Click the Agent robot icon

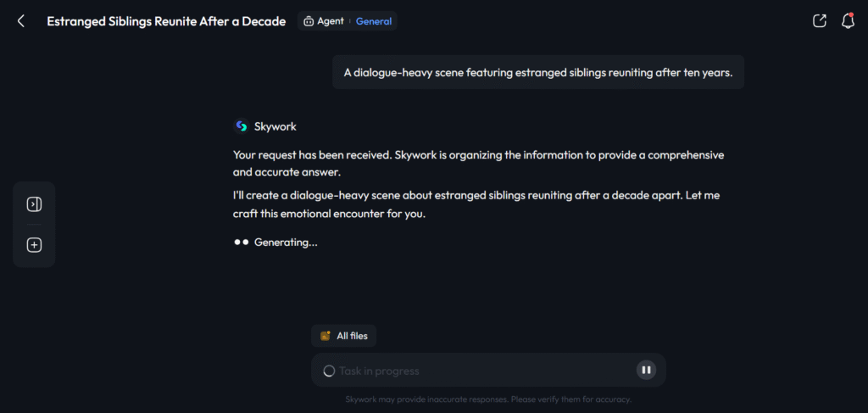click(x=309, y=21)
